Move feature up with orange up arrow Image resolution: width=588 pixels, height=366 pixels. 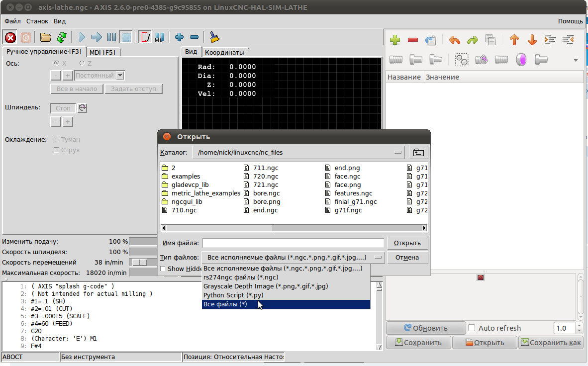(x=514, y=40)
